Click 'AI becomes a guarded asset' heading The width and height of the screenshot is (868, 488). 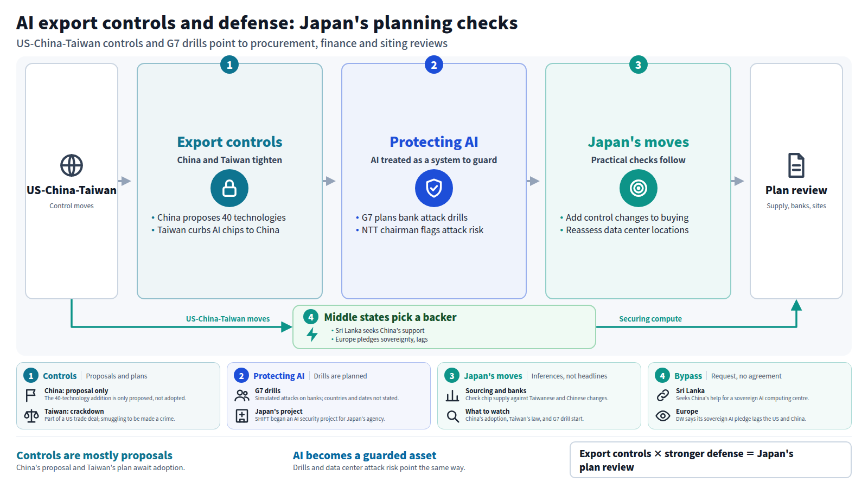click(365, 455)
